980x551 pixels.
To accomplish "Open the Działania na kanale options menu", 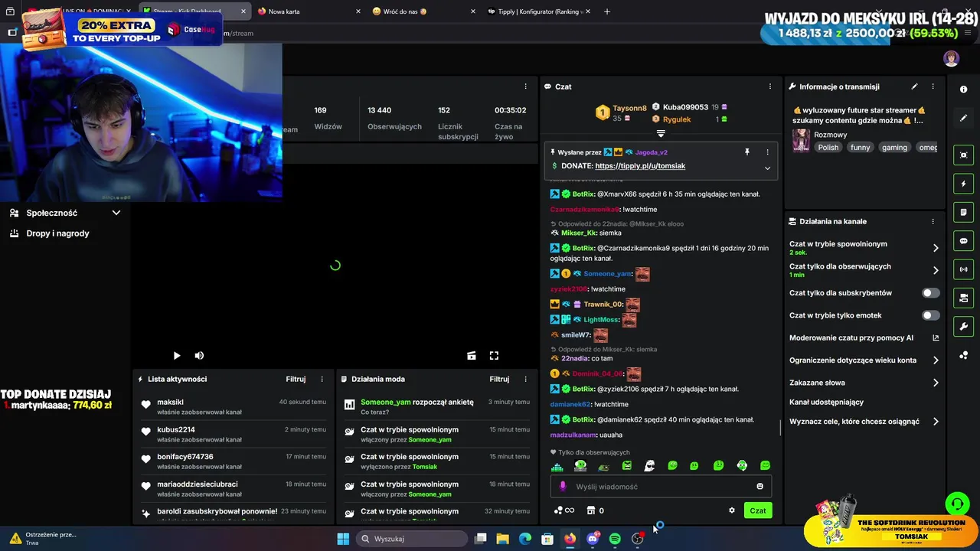I will (x=933, y=221).
